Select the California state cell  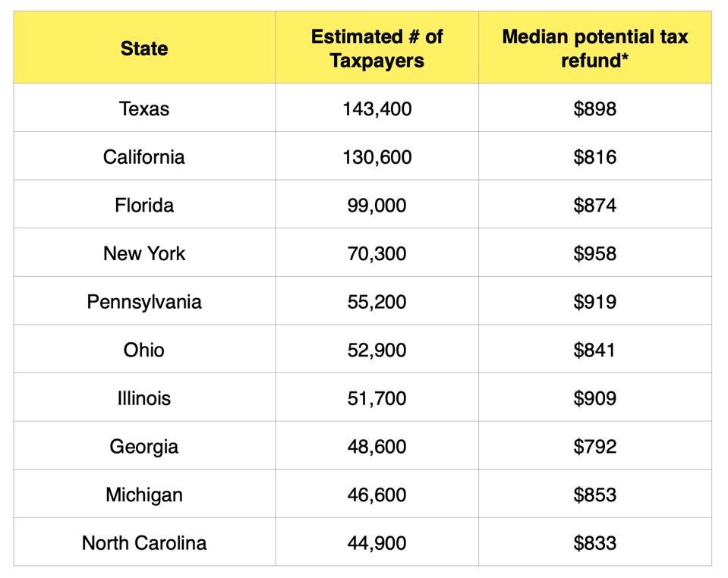tap(144, 157)
